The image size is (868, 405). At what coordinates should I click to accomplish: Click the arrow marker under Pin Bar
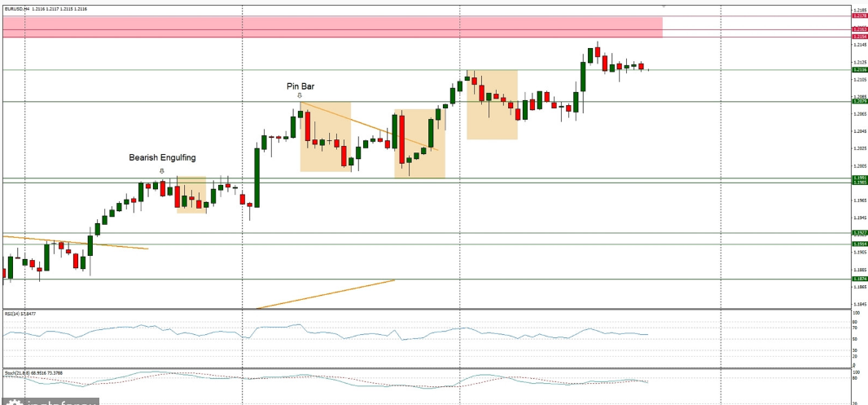tap(300, 95)
